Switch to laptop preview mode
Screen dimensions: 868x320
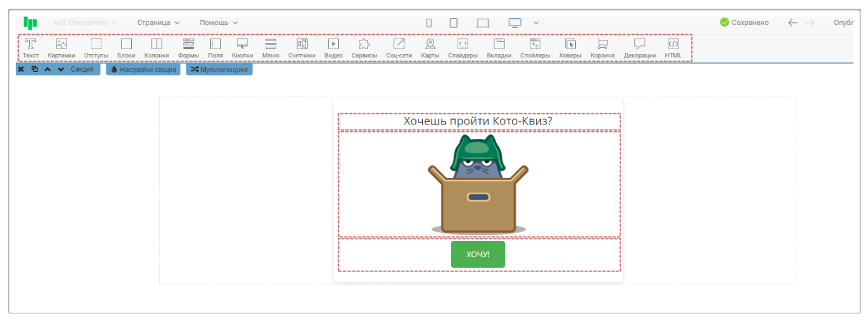[483, 23]
